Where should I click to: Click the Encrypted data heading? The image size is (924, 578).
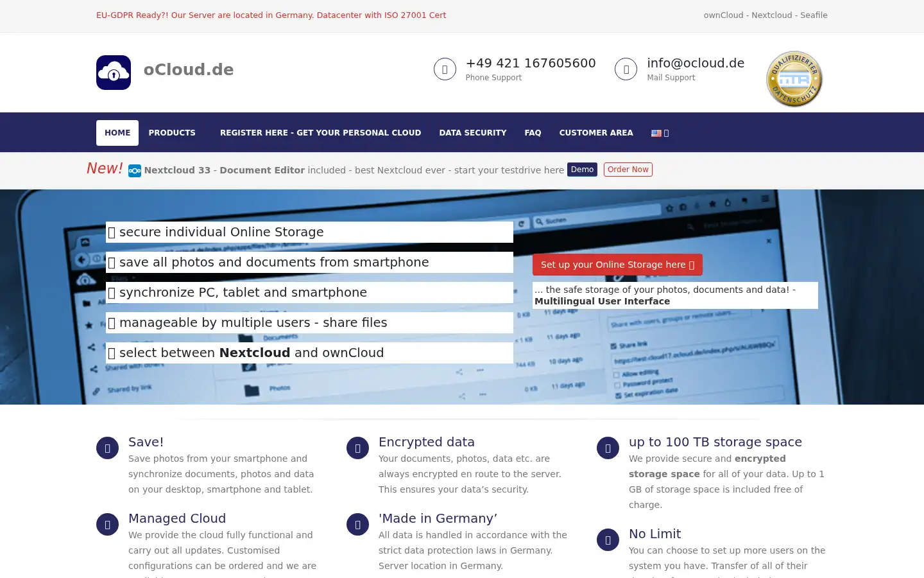click(427, 442)
